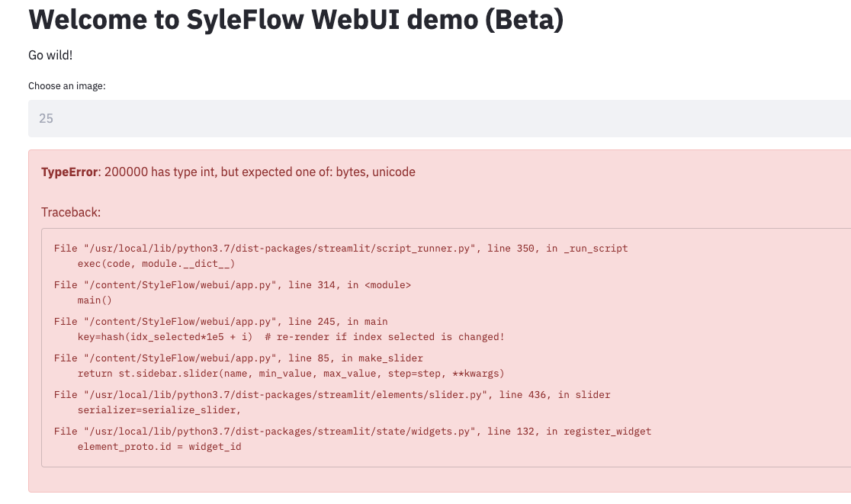Click the element_proto.id = widget_id line

pyautogui.click(x=159, y=447)
